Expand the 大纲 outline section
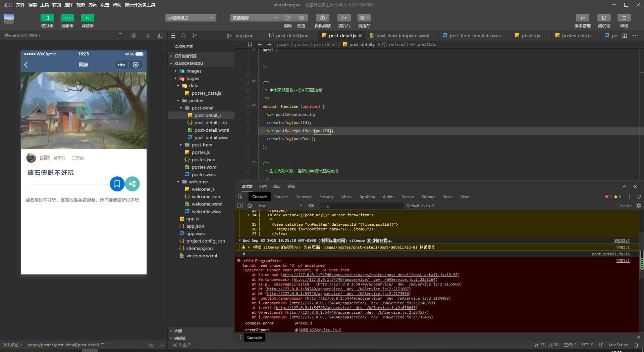Screen dimensions: 644x352 click(x=178, y=331)
